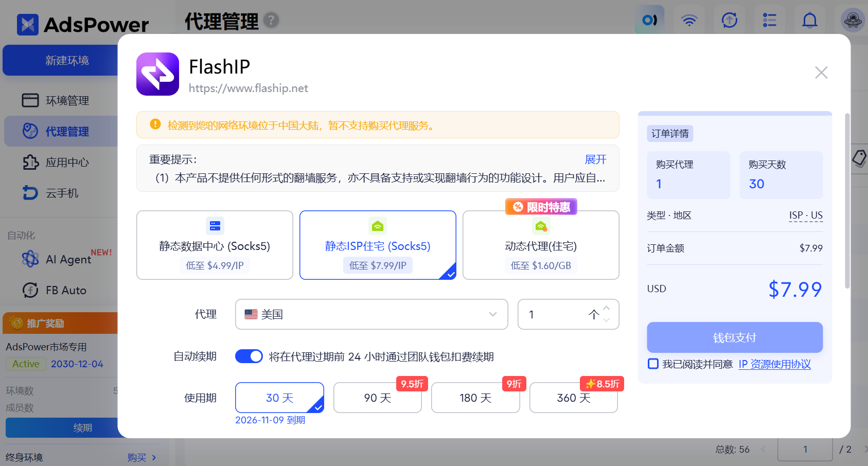
Task: Open 云手机 in the sidebar
Action: pos(61,193)
